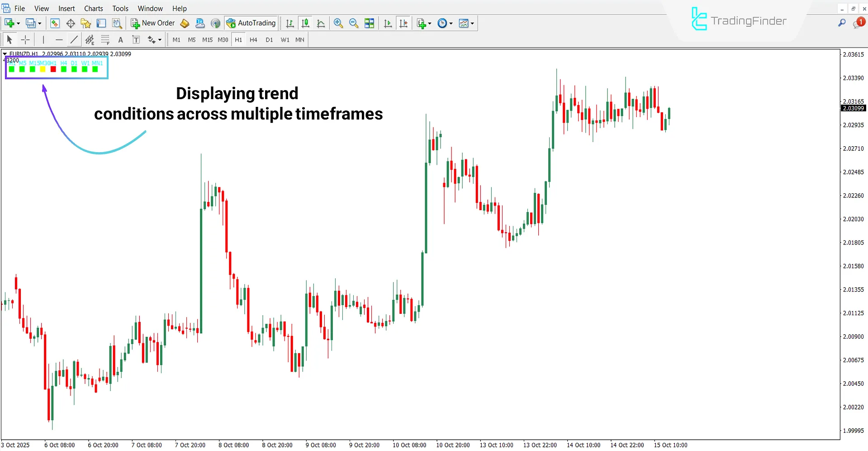Image resolution: width=868 pixels, height=451 pixels.
Task: Open the Periods dropdown arrow
Action: click(451, 23)
